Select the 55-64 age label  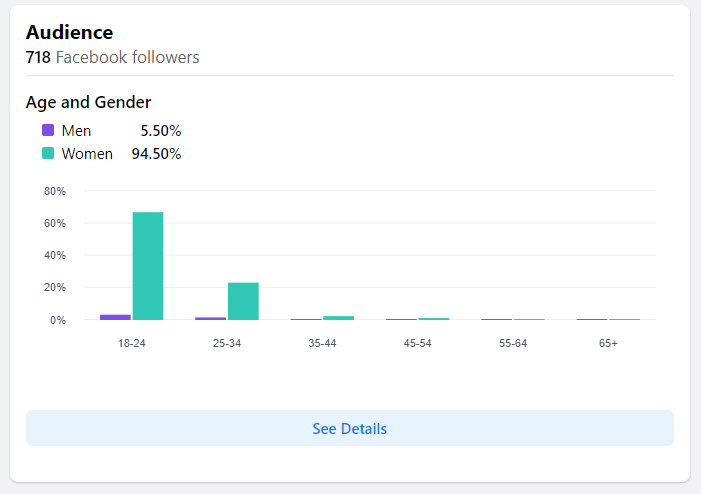[512, 343]
